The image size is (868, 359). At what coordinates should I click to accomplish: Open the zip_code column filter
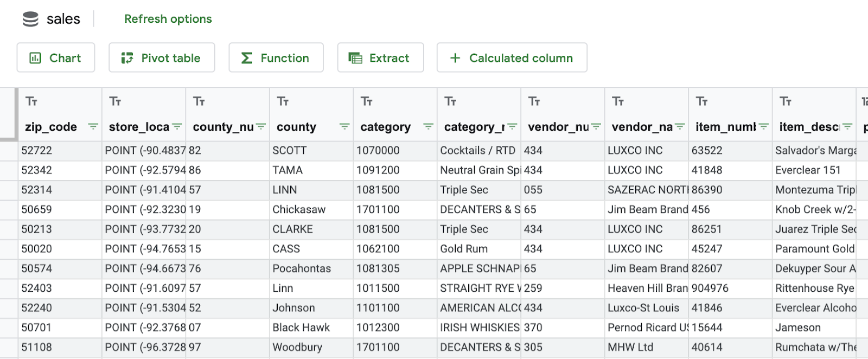[x=93, y=127]
